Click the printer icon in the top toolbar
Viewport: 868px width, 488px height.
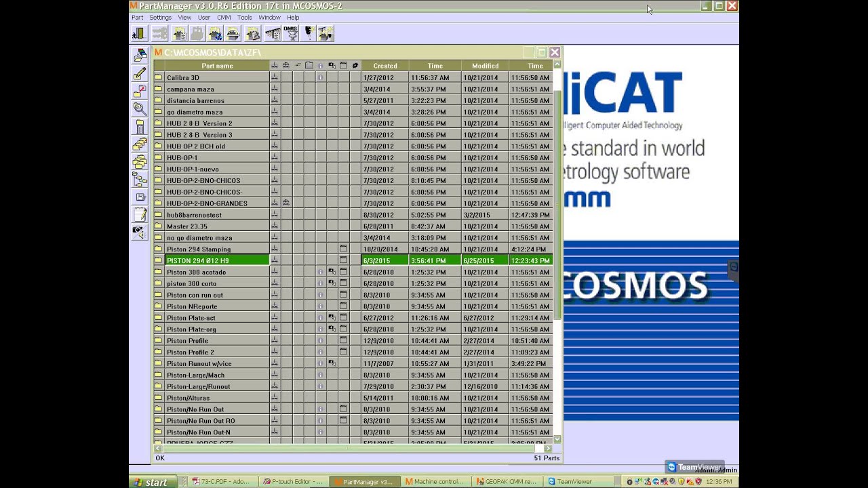[233, 33]
